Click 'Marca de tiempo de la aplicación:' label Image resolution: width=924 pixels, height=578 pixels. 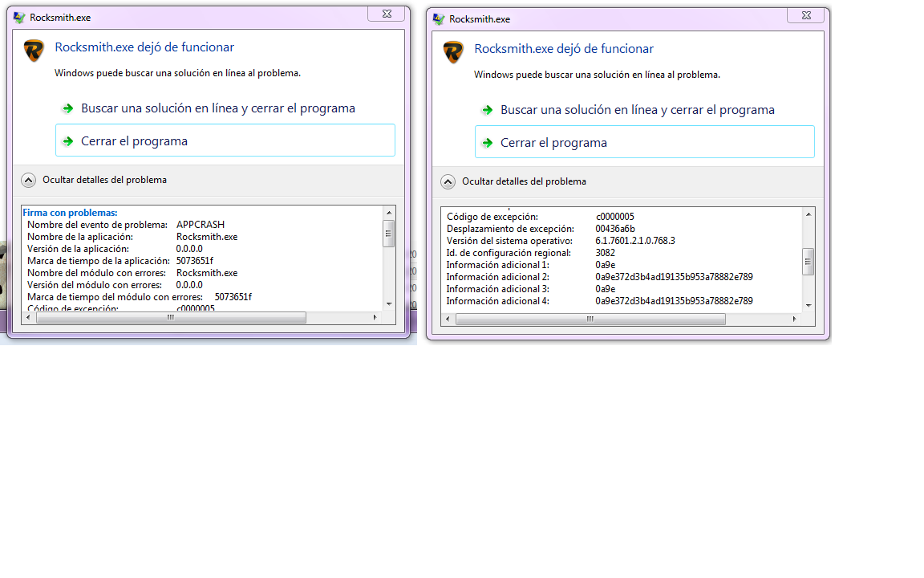click(x=99, y=261)
